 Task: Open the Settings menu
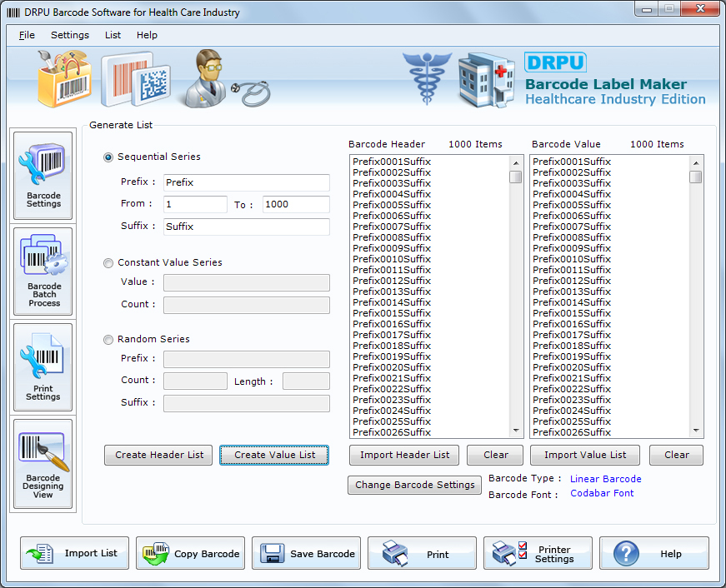click(x=70, y=35)
